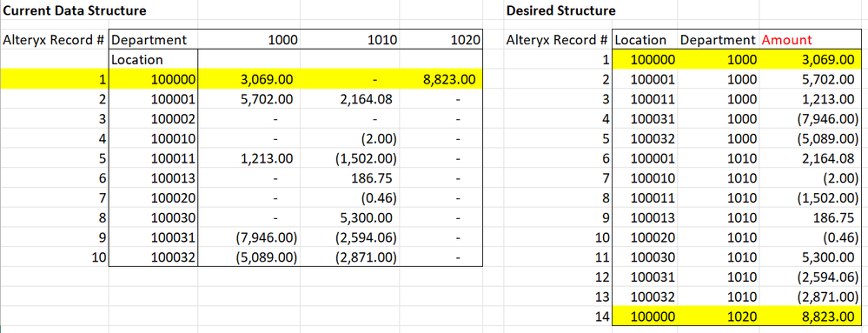
Task: Select highlighted 100000 location in Current table
Action: (174, 79)
